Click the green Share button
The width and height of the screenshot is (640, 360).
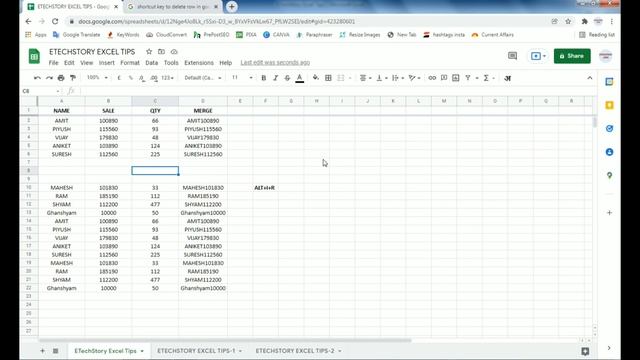click(572, 56)
